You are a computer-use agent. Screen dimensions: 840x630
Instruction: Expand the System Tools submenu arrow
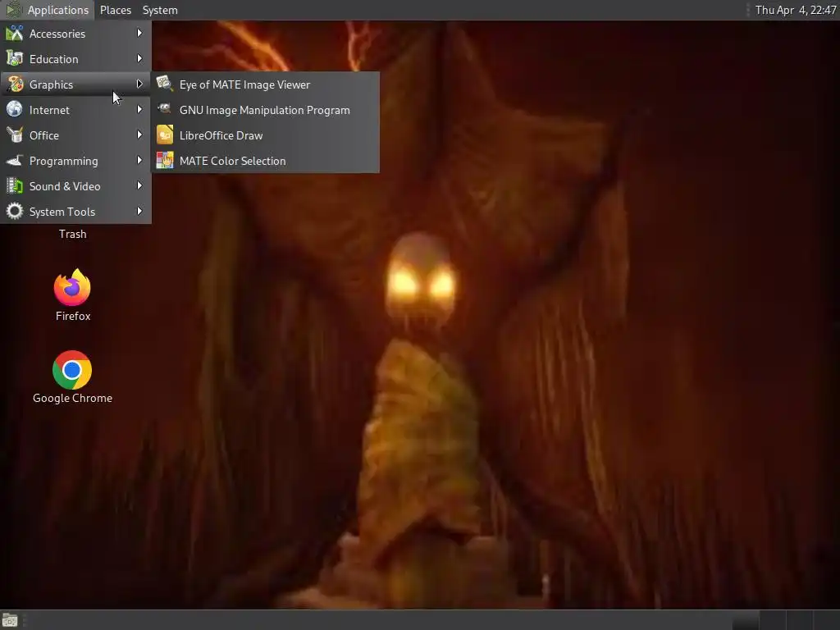(x=139, y=211)
